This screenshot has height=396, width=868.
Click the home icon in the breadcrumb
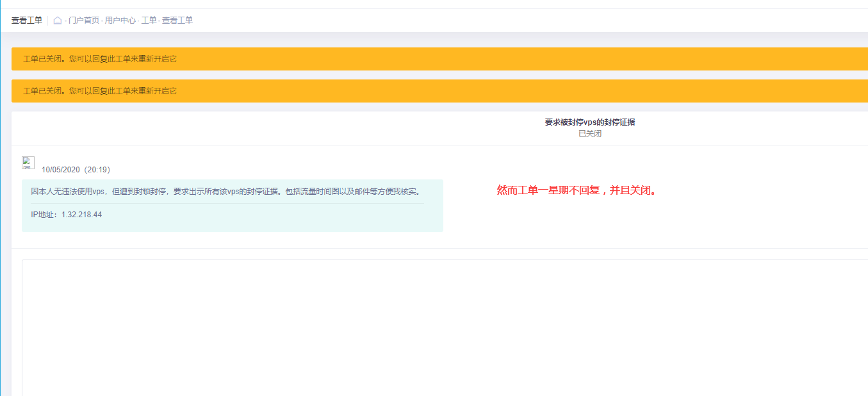[x=58, y=21]
